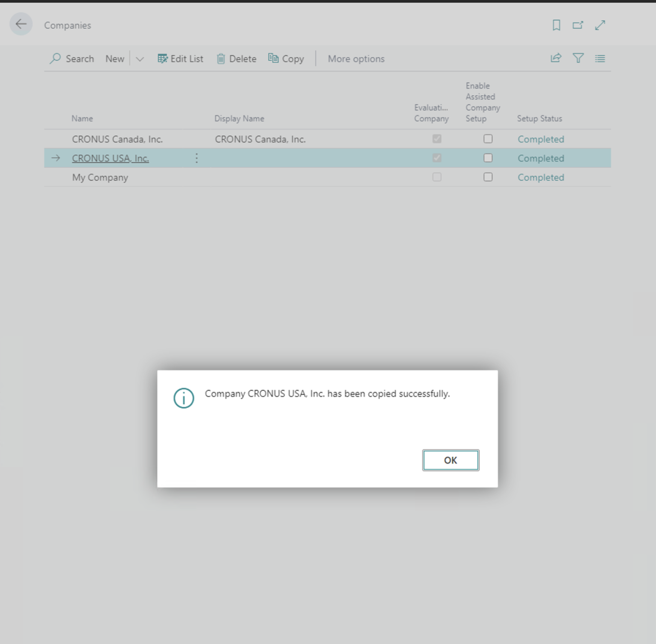Select the New menu item
This screenshot has width=656, height=644.
coord(114,59)
